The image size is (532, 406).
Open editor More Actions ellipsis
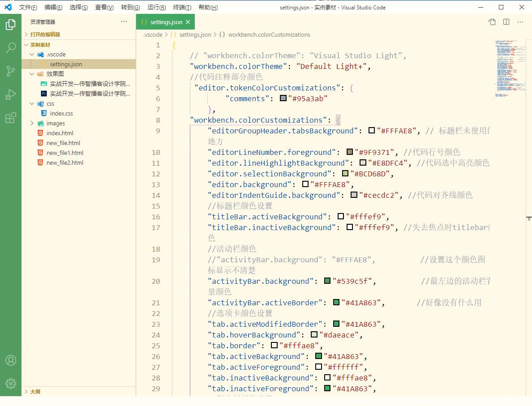[x=520, y=22]
